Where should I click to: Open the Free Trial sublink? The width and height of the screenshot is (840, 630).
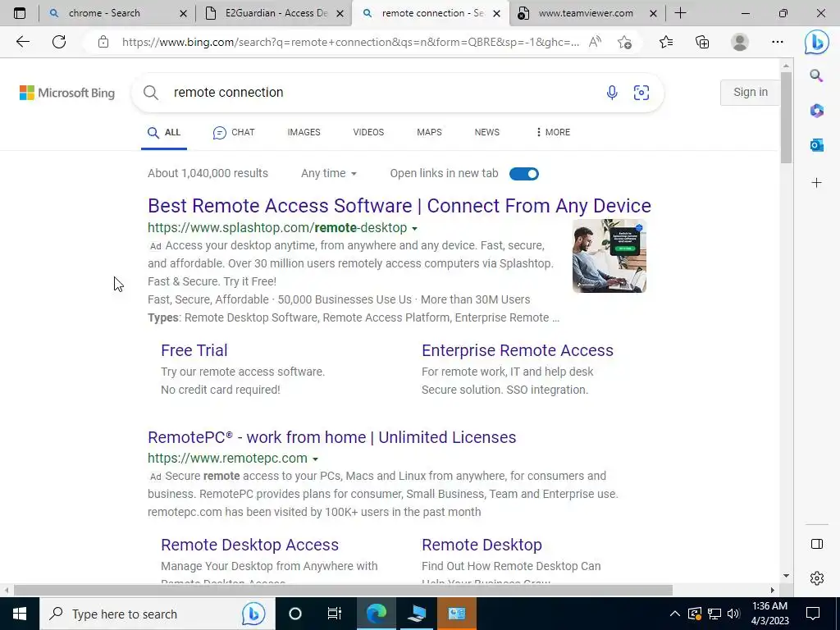click(x=194, y=350)
